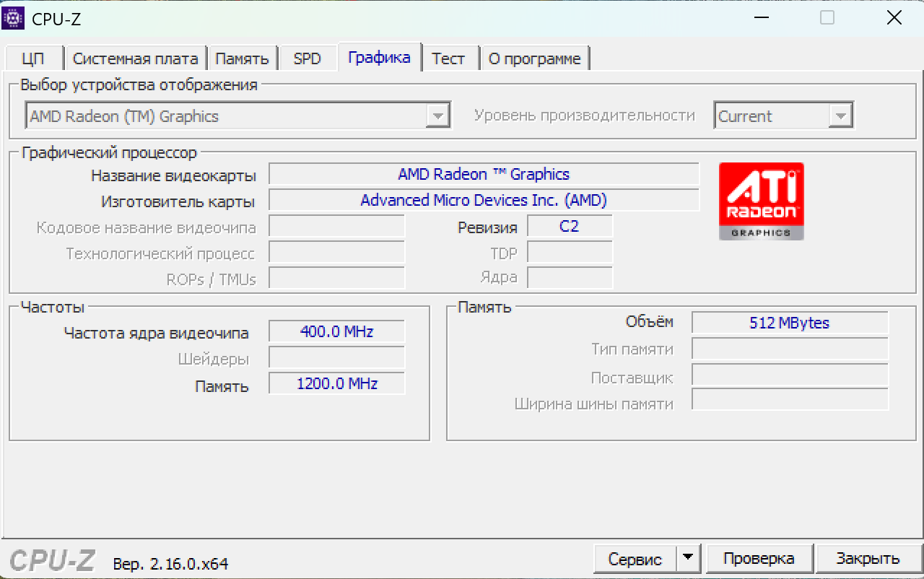Open the ЦП tab
The height and width of the screenshot is (579, 924).
33,59
